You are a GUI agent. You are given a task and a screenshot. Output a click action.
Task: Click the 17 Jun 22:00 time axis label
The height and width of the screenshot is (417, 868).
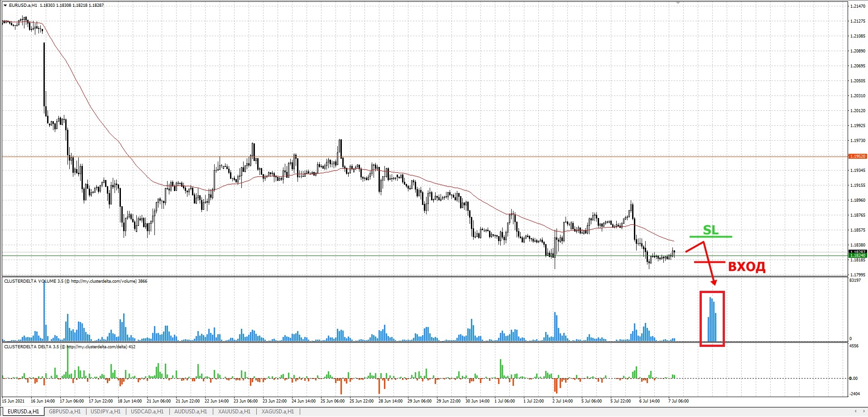[x=101, y=401]
